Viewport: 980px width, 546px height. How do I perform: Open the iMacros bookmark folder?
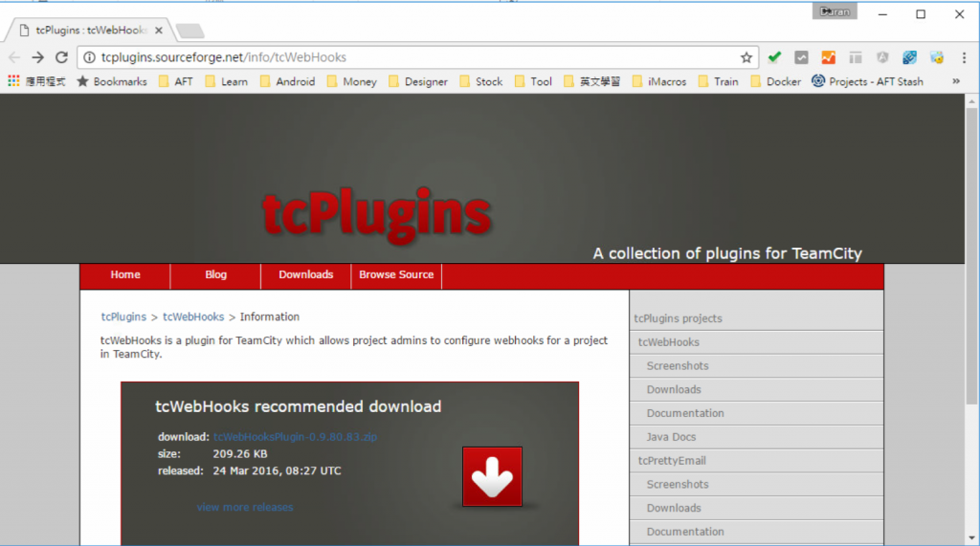pyautogui.click(x=659, y=82)
